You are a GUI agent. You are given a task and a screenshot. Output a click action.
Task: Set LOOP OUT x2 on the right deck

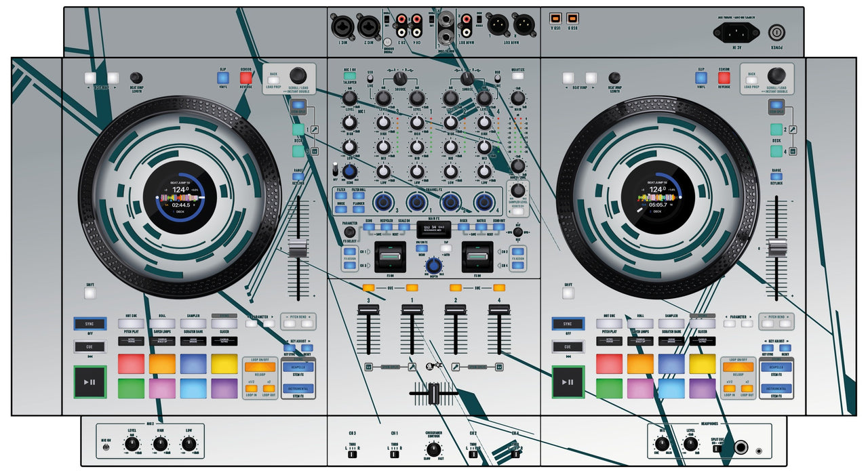click(747, 389)
